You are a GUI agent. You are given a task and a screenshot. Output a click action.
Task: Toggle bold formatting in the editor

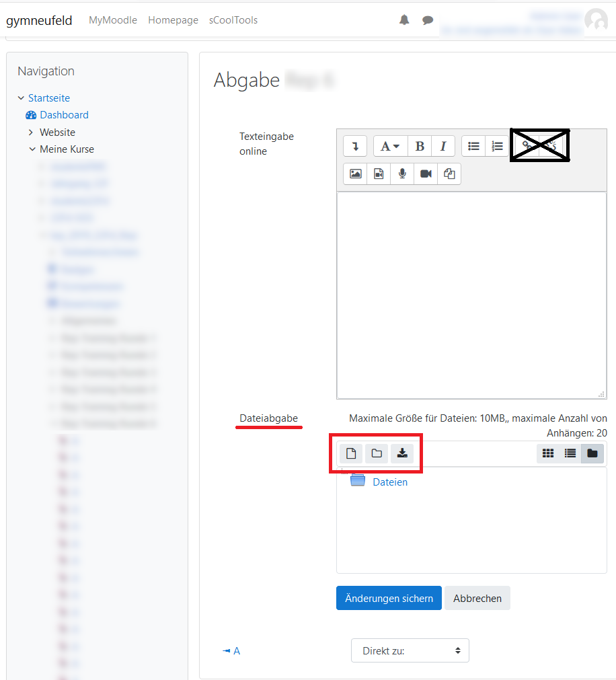click(420, 146)
